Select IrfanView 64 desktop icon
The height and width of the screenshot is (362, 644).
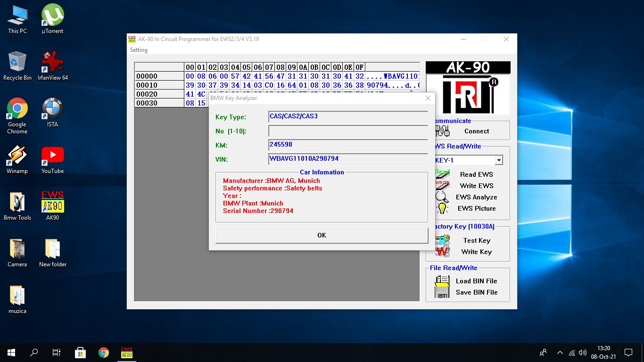[x=53, y=66]
